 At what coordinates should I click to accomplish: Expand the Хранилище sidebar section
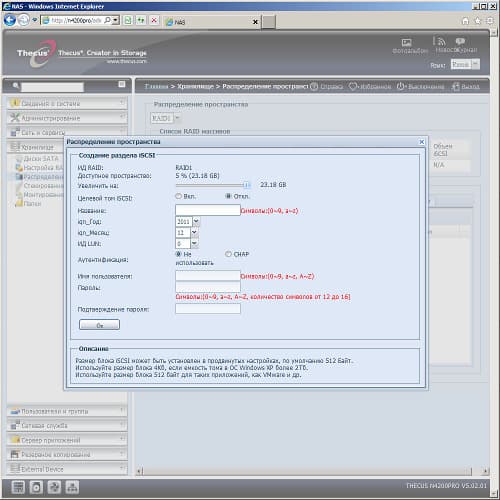click(x=37, y=147)
